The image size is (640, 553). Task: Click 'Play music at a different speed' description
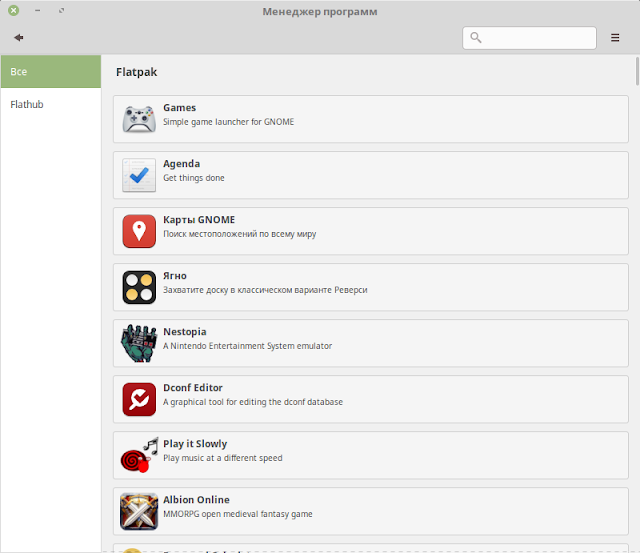(223, 458)
